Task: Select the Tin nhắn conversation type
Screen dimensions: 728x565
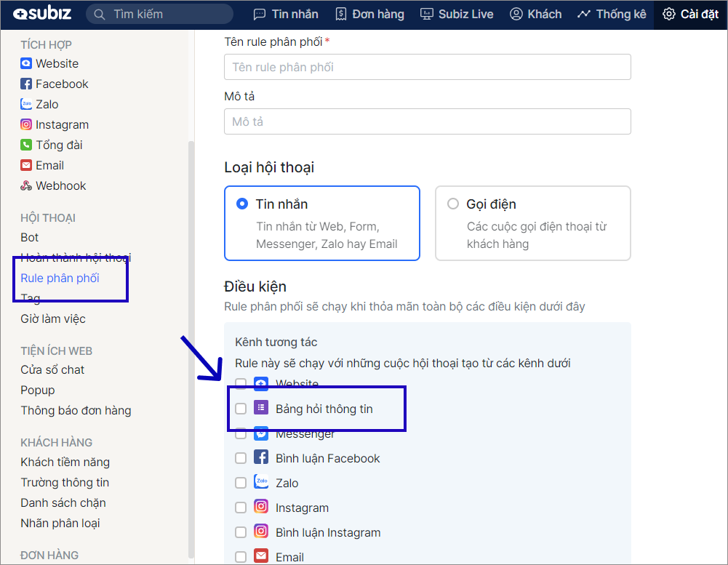Action: [x=243, y=204]
